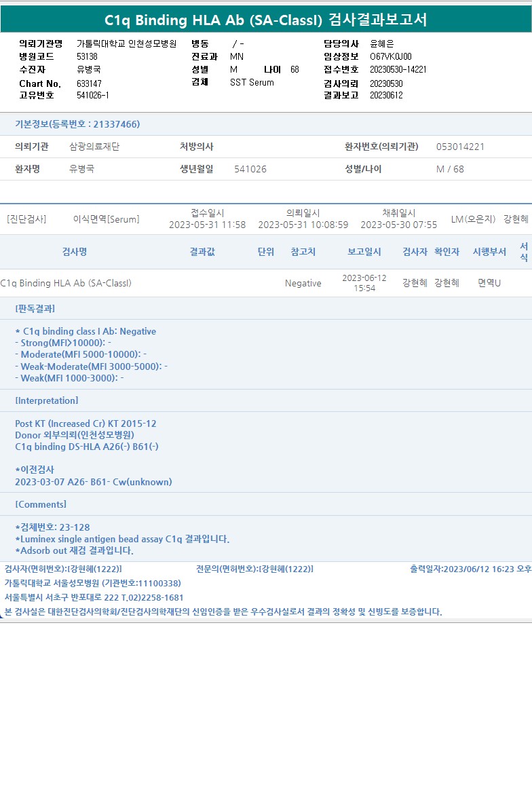The height and width of the screenshot is (809, 532).
Task: Click report time '2023-06-12 15:54'
Action: click(x=364, y=283)
